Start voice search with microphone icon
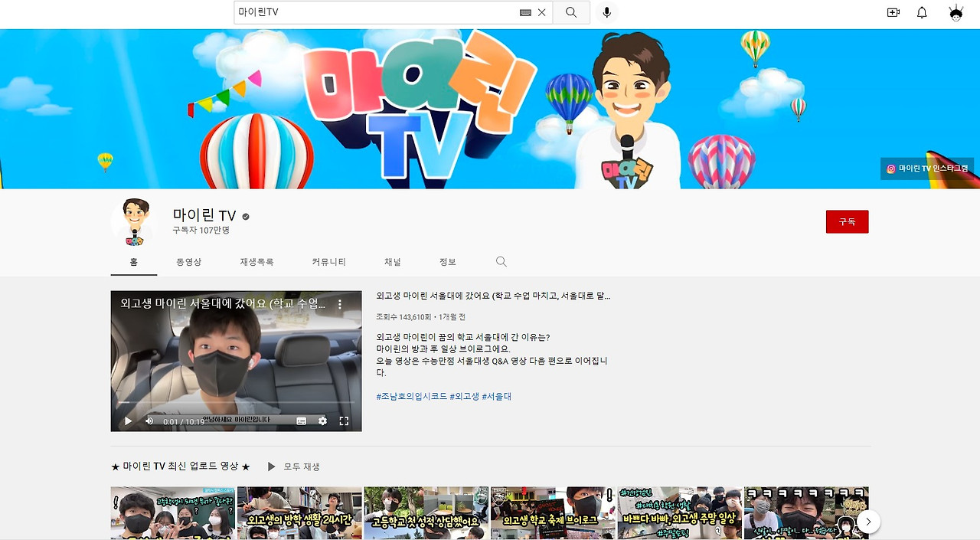The width and height of the screenshot is (980, 540). tap(606, 12)
